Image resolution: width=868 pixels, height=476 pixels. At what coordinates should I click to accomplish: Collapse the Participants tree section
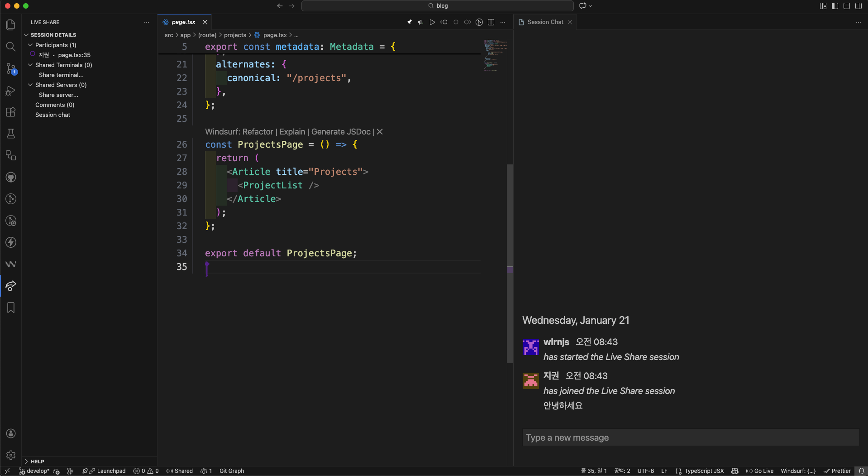[x=30, y=45]
